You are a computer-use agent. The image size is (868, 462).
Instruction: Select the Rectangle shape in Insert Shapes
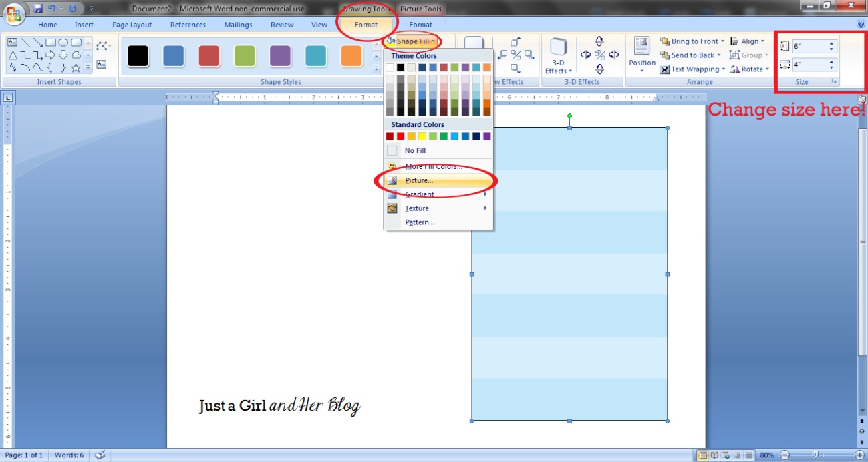pos(51,42)
